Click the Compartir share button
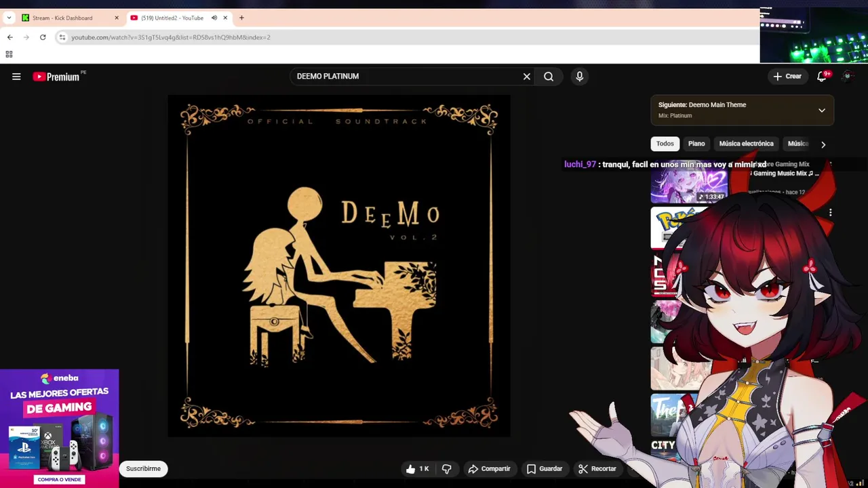Viewport: 868px width, 488px height. [x=490, y=469]
